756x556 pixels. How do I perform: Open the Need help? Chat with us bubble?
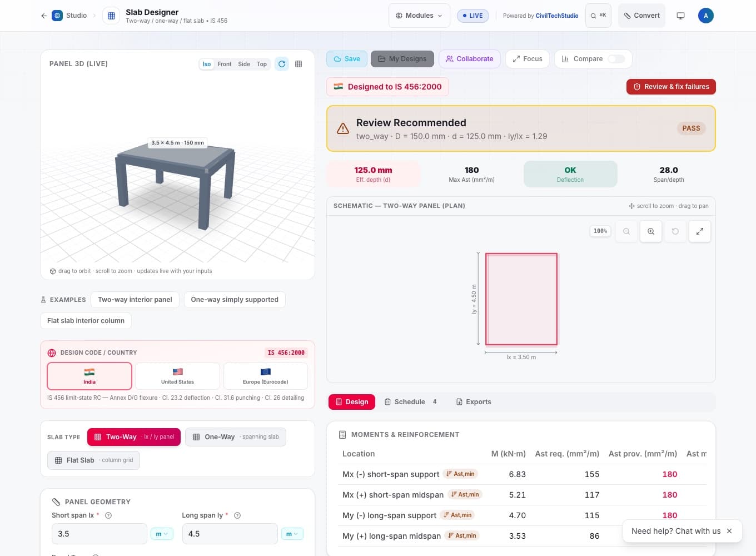click(x=676, y=531)
